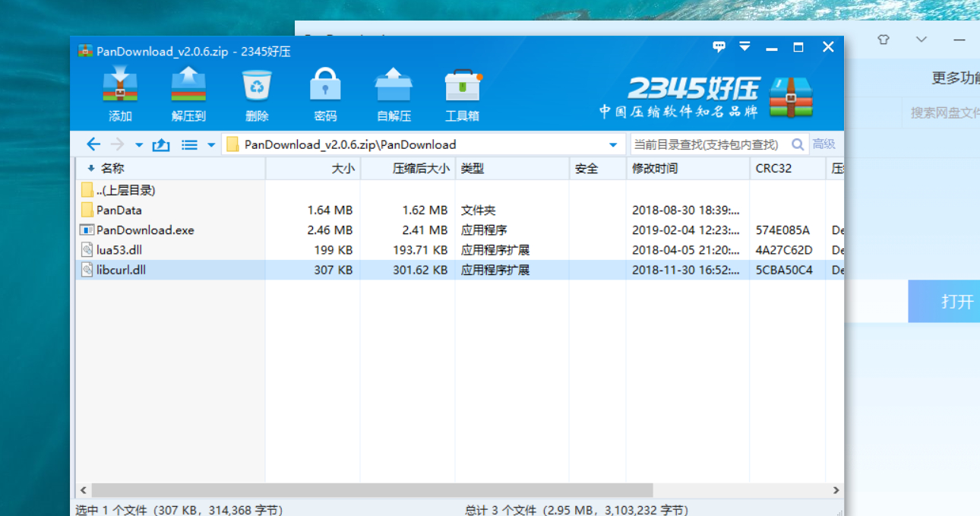Click the 2.46 MB size cell
The width and height of the screenshot is (980, 516).
pos(330,230)
